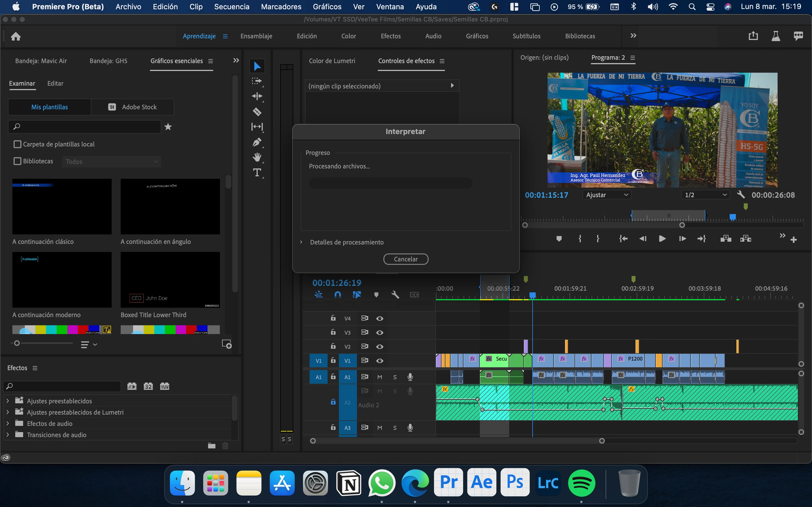Toggle timeline snap magnet icon
The image size is (812, 507).
coord(337,295)
